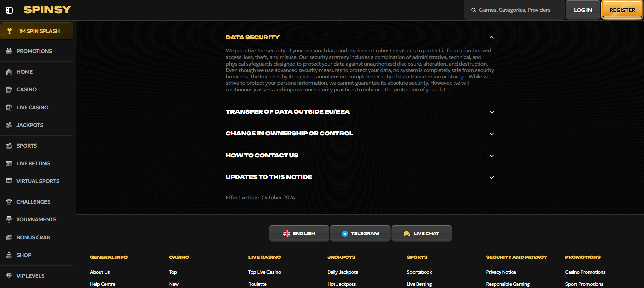Viewport: 644px width, 288px height.
Task: Open Roulette footer link
Action: 257,284
